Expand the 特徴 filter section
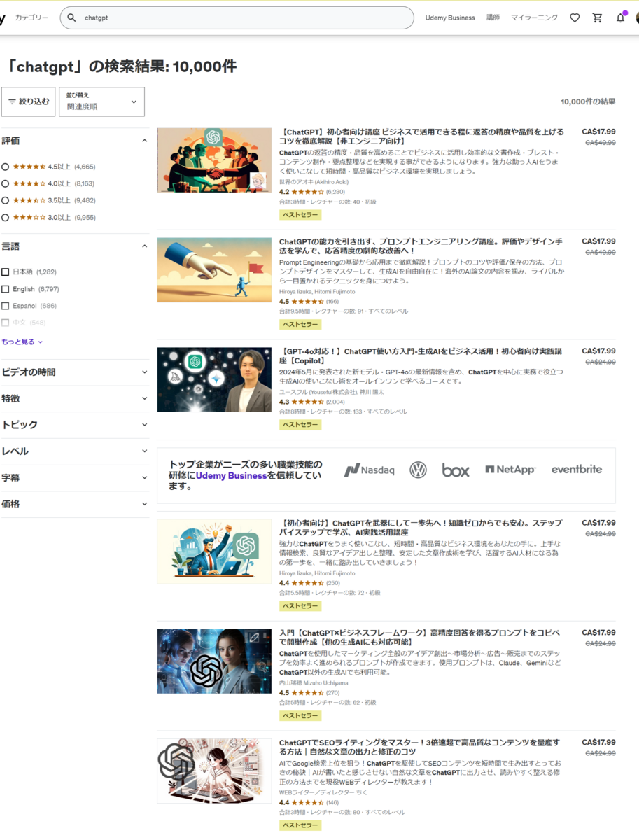Viewport: 639px width, 840px height. click(75, 398)
